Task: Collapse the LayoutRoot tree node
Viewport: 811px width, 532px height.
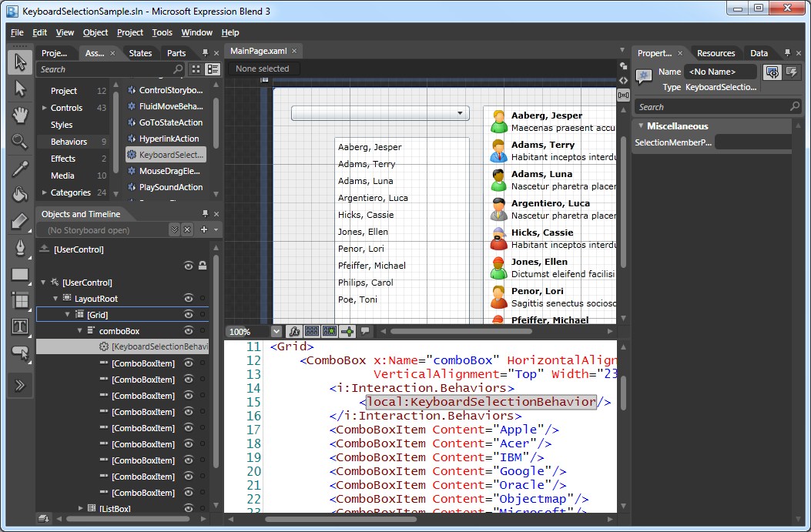Action: [x=55, y=298]
